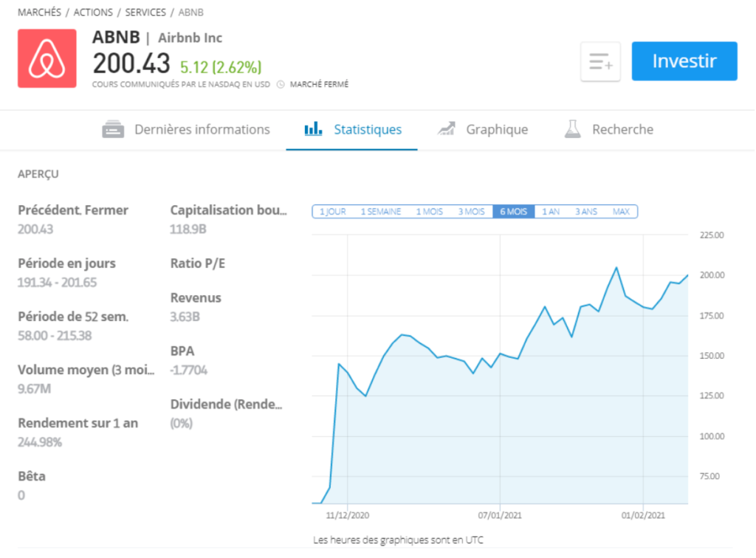Click the Airbnb logo icon
The width and height of the screenshot is (756, 558).
tap(47, 58)
